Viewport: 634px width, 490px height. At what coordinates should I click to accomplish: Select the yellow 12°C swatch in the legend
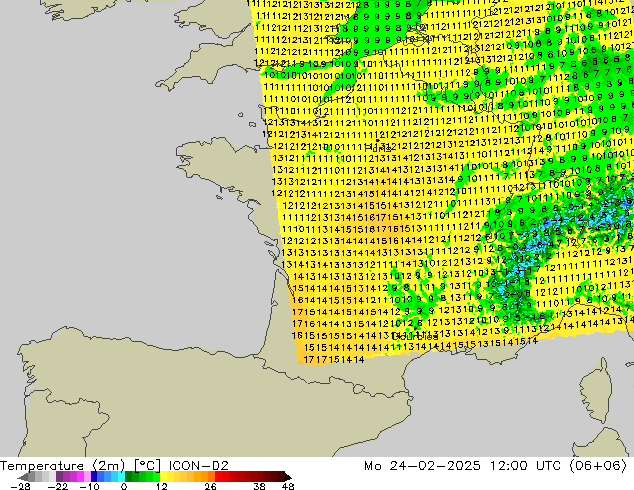163,477
